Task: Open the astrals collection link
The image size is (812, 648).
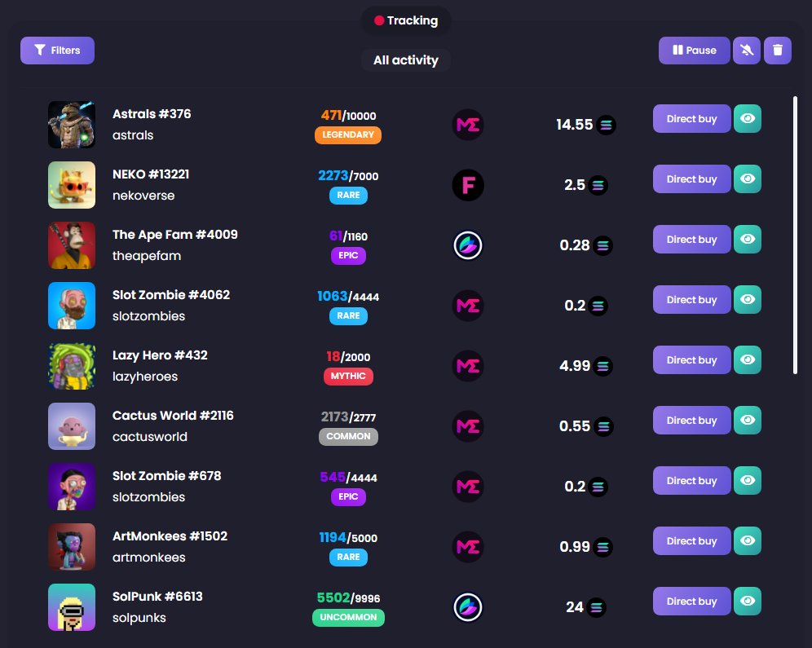Action: click(133, 135)
